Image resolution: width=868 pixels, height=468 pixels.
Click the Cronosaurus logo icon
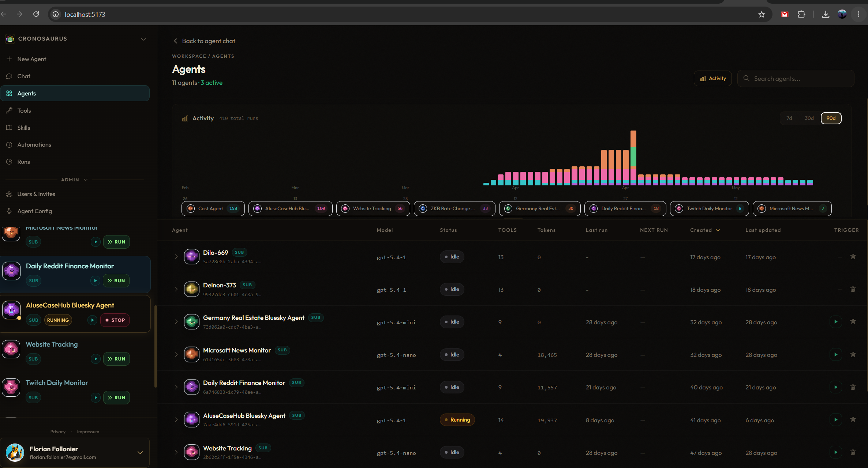10,38
